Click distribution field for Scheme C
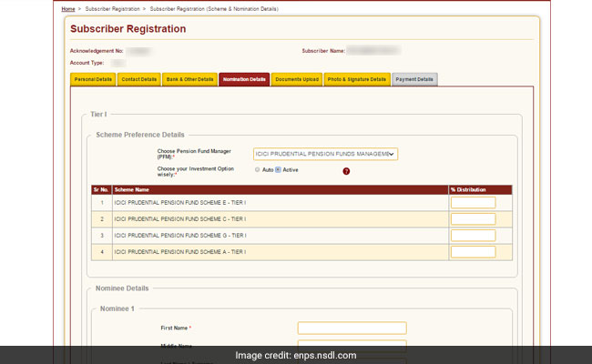 (473, 219)
